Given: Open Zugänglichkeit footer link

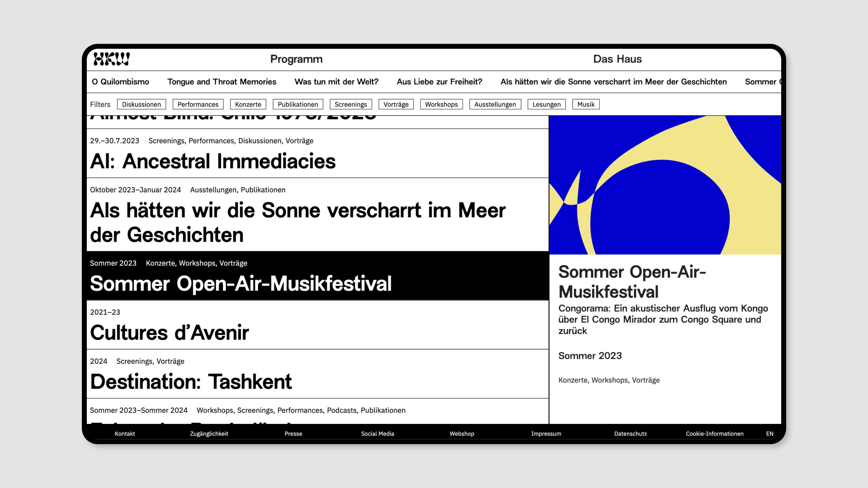Looking at the screenshot, I should pyautogui.click(x=209, y=434).
